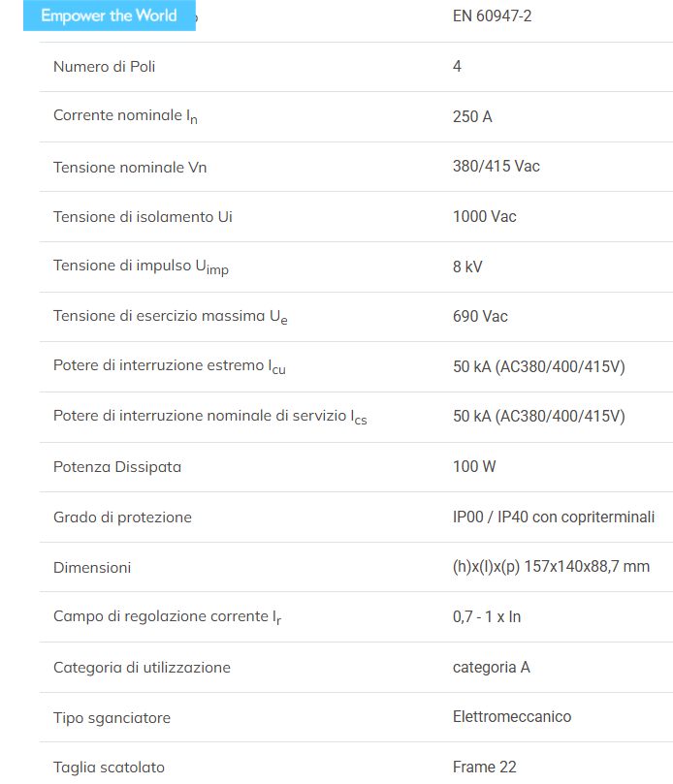Select the Ics 50 kA service value
The width and height of the screenshot is (673, 784).
[539, 416]
